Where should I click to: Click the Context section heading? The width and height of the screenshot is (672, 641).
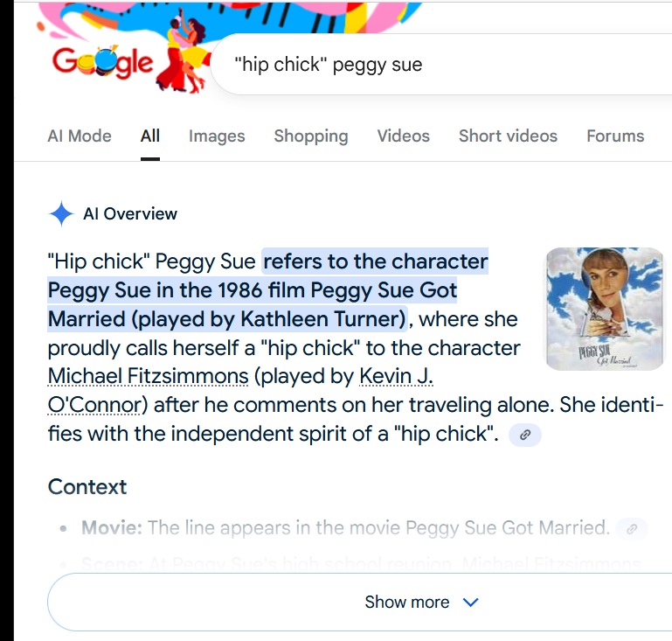point(87,487)
